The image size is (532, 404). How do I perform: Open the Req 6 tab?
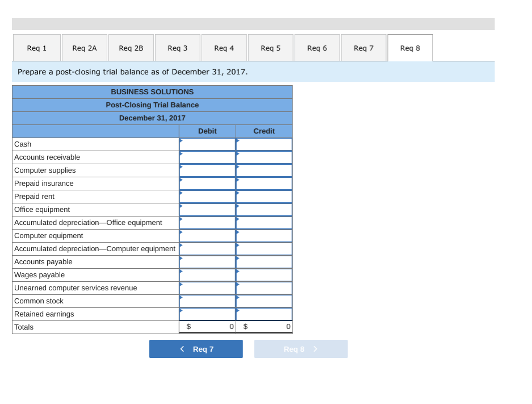click(x=317, y=48)
